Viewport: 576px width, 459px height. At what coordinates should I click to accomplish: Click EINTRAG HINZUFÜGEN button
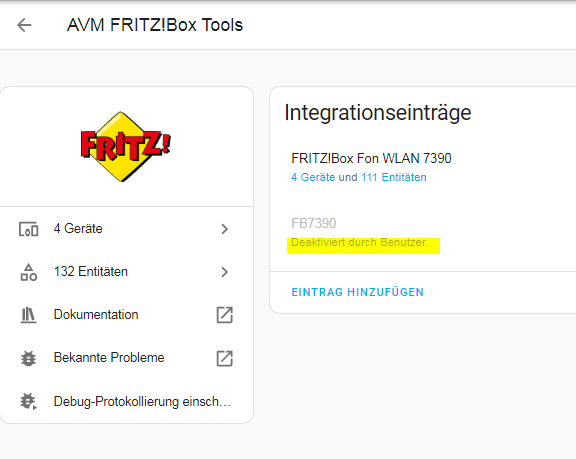pyautogui.click(x=357, y=292)
